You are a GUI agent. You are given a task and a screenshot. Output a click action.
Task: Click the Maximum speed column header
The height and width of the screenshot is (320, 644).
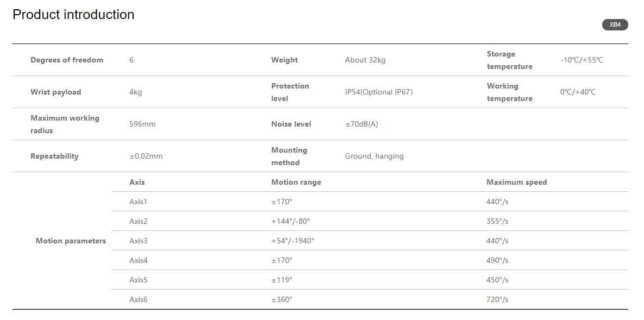click(516, 182)
